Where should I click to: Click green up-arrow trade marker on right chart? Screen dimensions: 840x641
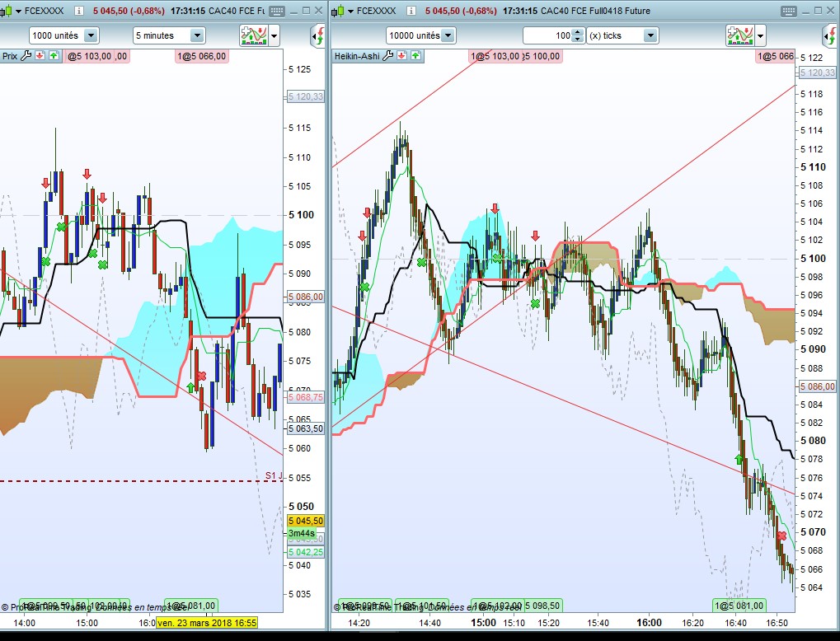tap(739, 459)
